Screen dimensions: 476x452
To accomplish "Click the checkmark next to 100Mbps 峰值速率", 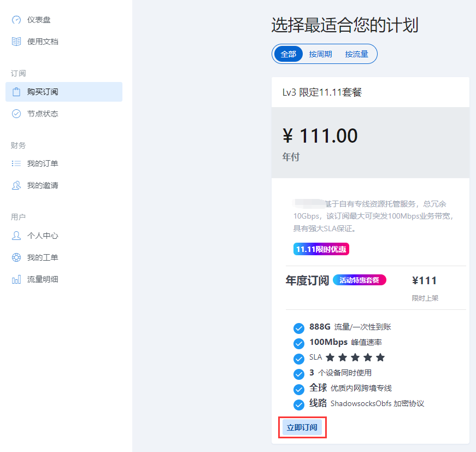I will [x=299, y=343].
